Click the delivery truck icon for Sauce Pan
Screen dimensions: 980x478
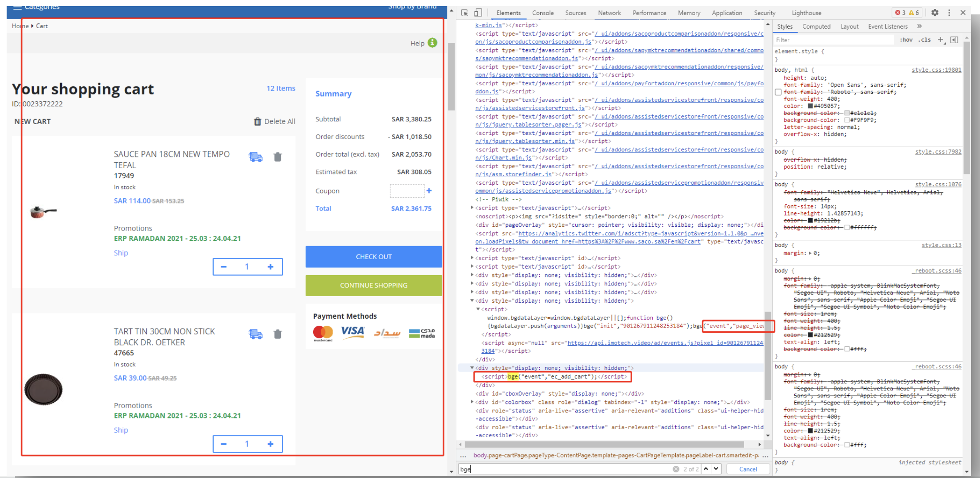tap(256, 157)
